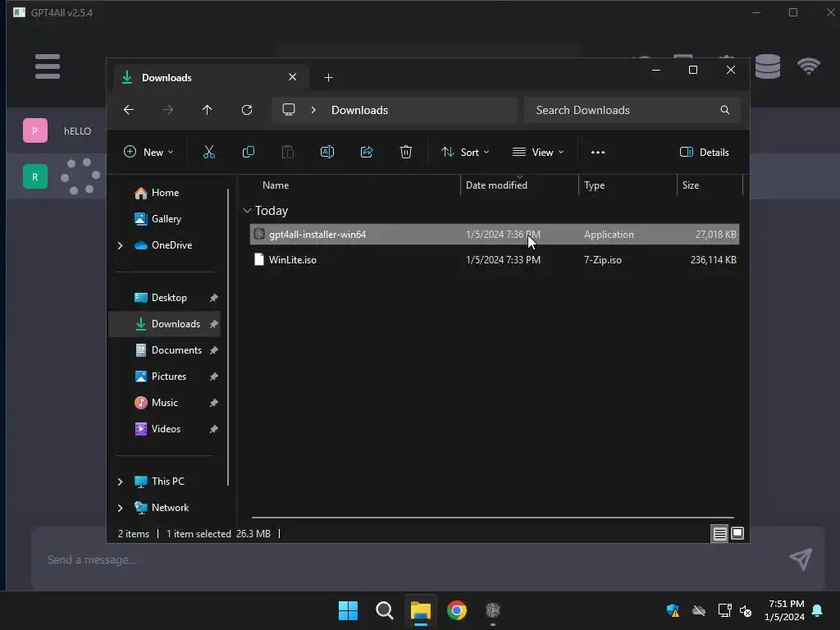Select Downloads in the sidebar

(x=164, y=324)
